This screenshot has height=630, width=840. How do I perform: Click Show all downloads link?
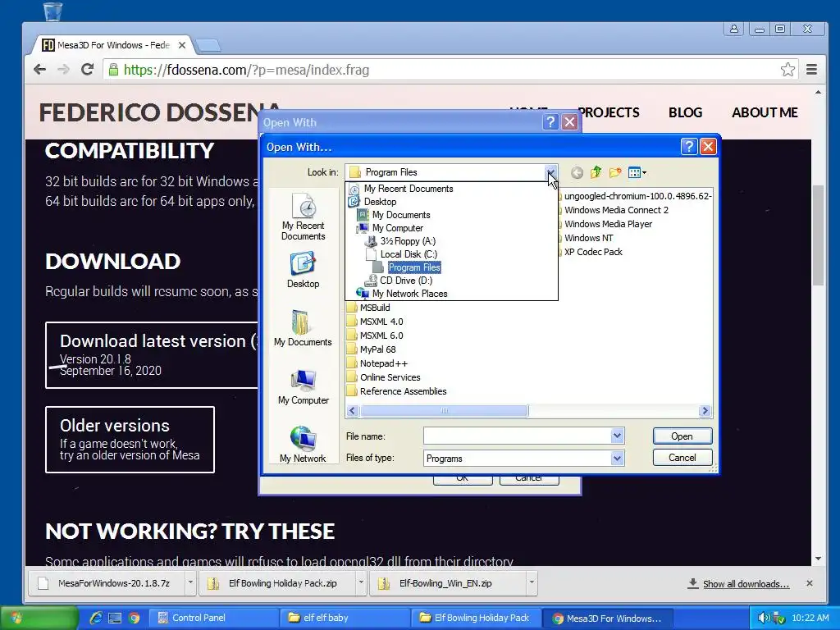tap(746, 584)
